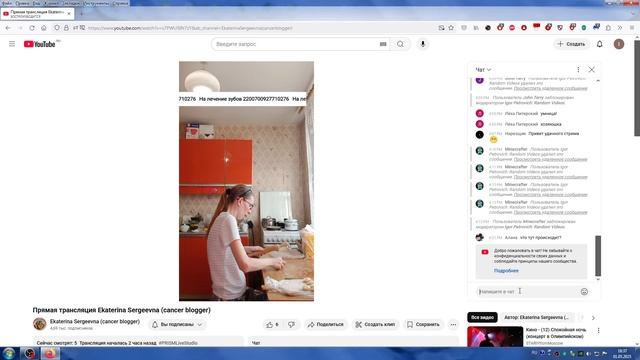Open Ekaterina Sergeevna (cancer blogger) channel name
640x360 pixels.
(95, 322)
